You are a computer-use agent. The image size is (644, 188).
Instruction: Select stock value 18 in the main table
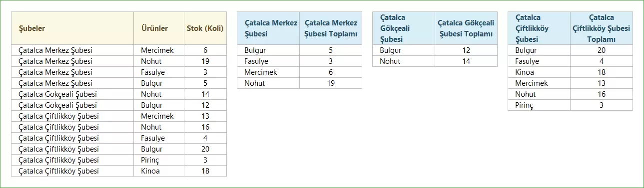coord(205,171)
